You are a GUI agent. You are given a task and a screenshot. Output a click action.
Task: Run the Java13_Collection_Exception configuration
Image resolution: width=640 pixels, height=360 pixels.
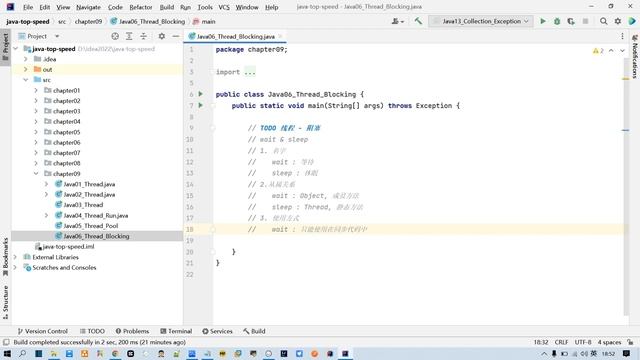point(543,21)
